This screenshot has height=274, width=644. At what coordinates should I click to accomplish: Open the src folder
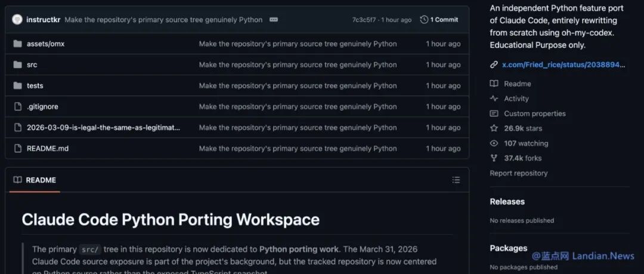pos(32,64)
